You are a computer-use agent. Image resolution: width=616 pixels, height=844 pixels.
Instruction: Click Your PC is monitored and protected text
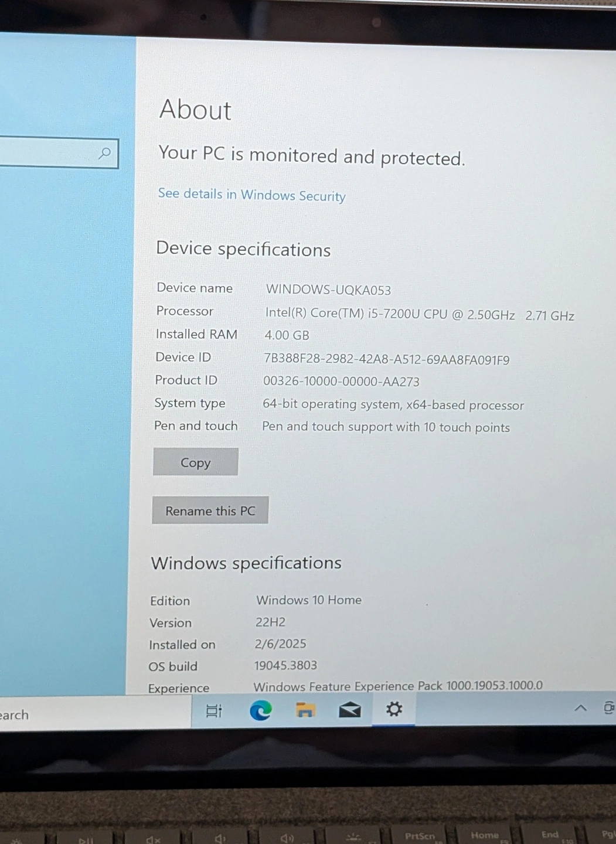pos(312,156)
